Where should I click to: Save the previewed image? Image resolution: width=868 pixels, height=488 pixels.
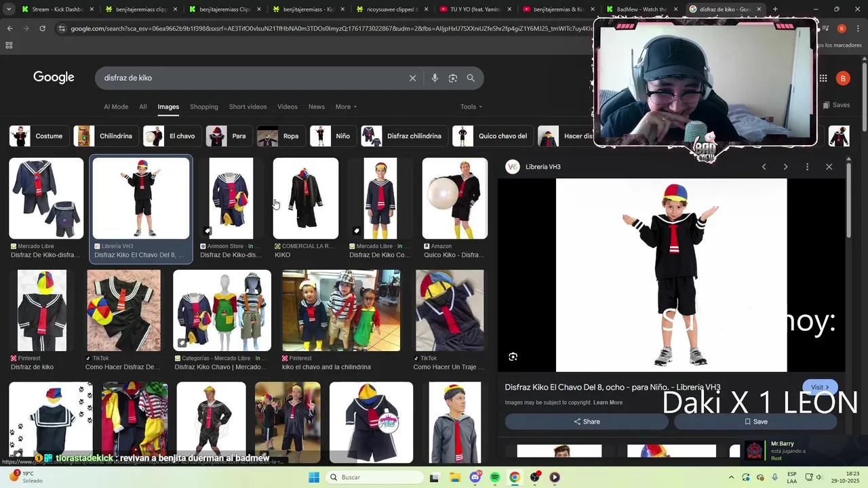(755, 422)
